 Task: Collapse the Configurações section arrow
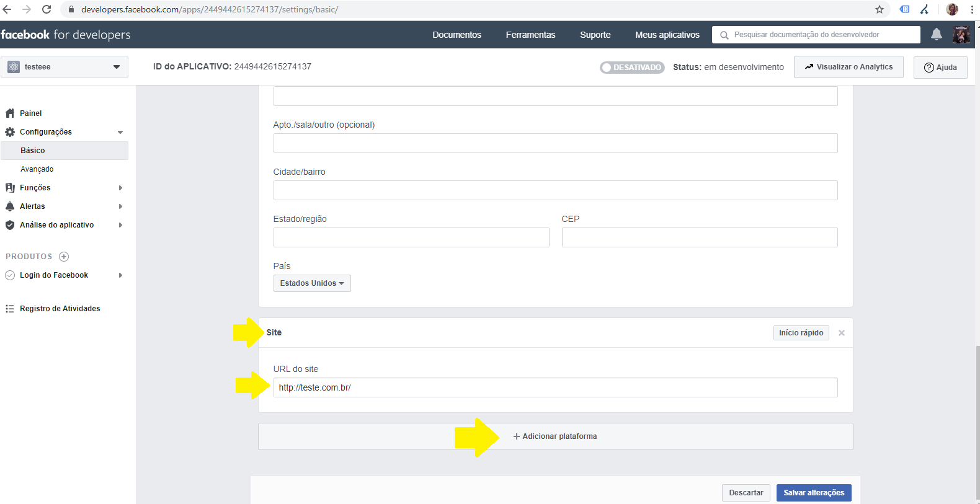120,132
